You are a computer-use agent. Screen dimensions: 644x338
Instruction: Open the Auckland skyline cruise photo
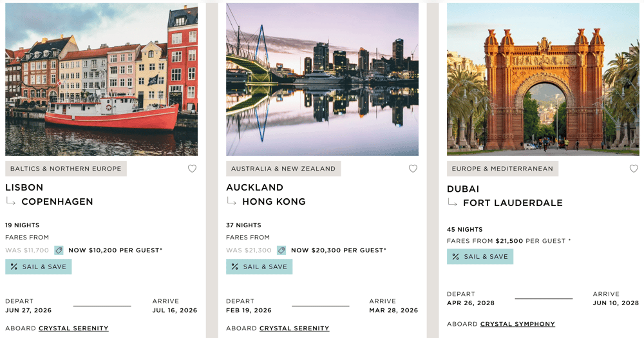click(x=322, y=79)
